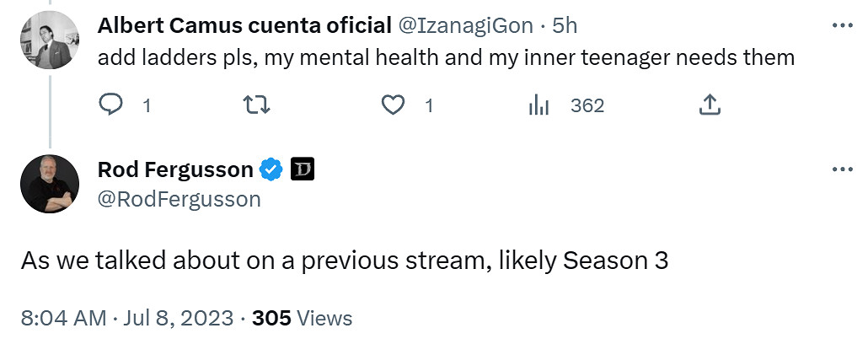Open Albert Camus's profile picture
Viewport: 868px width, 344px height.
pyautogui.click(x=50, y=41)
